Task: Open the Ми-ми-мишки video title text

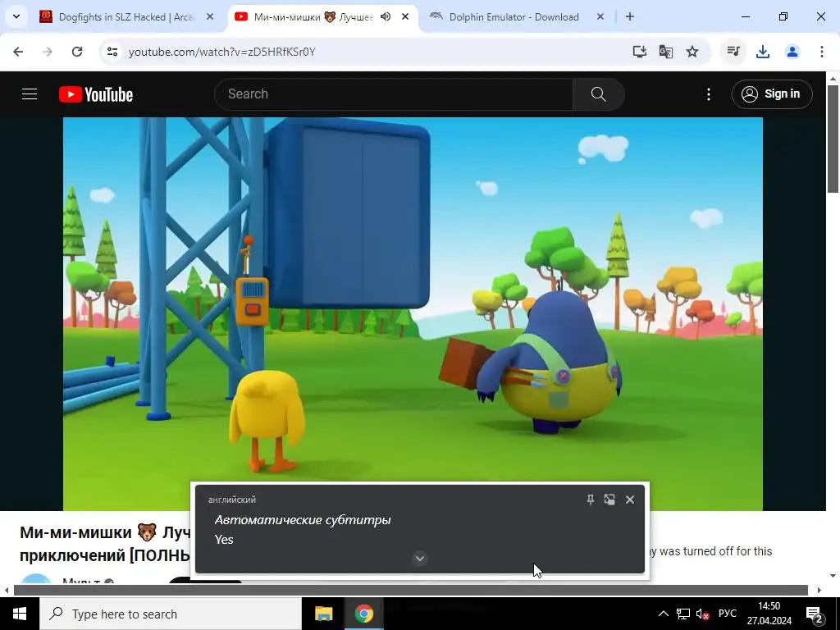Action: click(105, 544)
